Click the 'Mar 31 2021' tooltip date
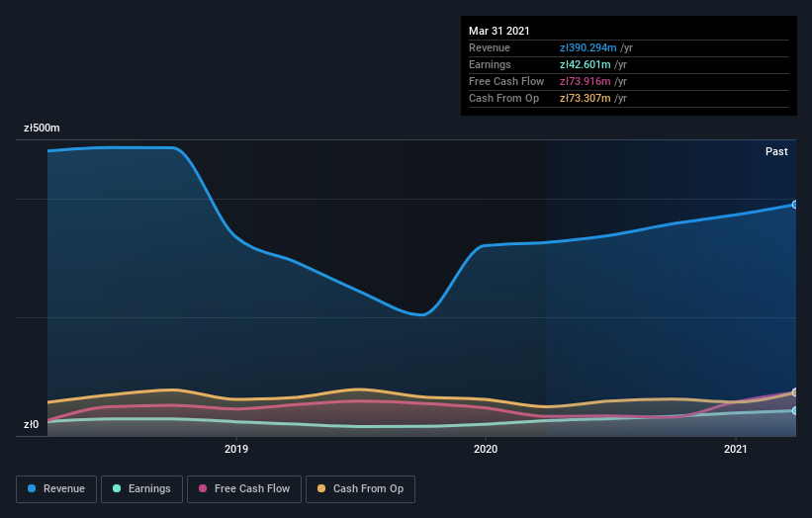 point(499,31)
